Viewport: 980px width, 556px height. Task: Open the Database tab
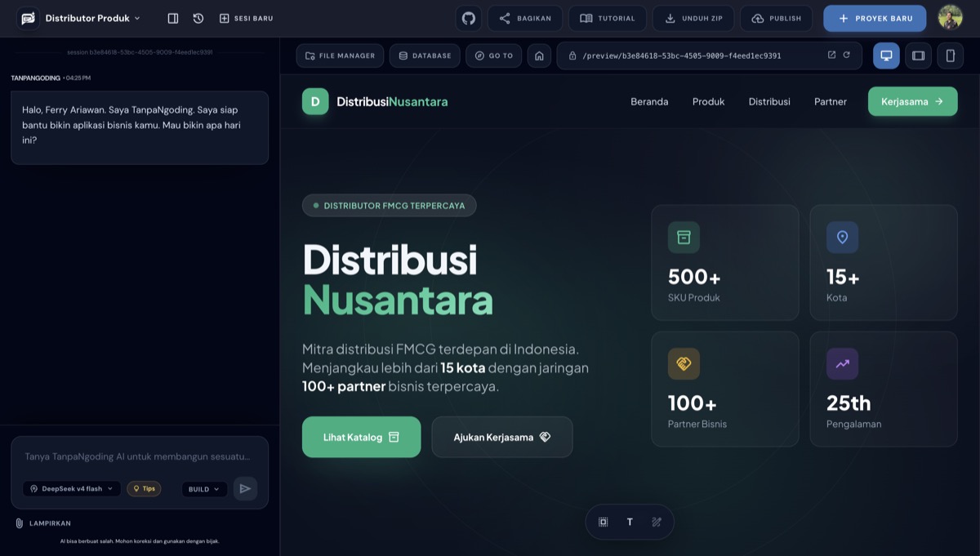(x=425, y=56)
